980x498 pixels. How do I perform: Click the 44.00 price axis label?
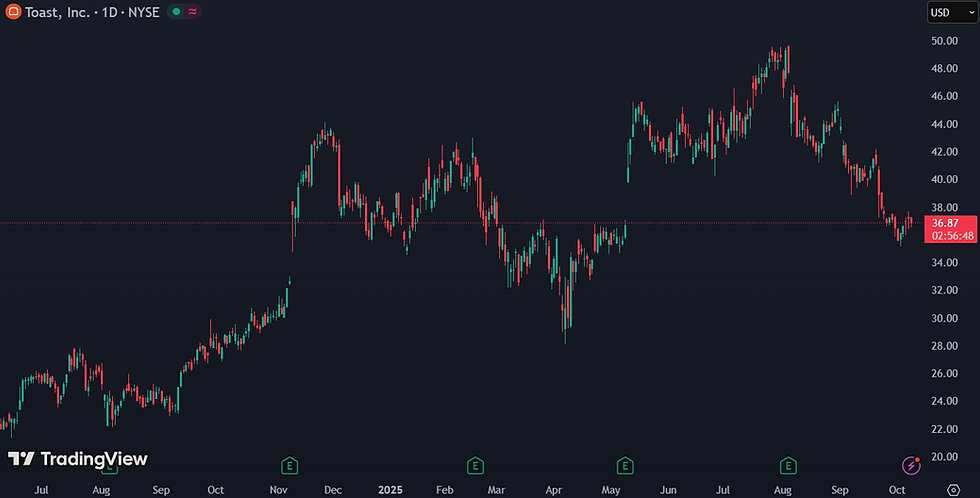tap(944, 124)
